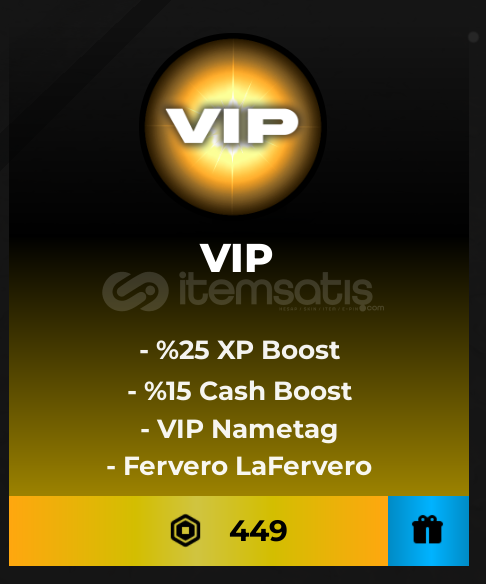Image resolution: width=486 pixels, height=584 pixels.
Task: Click the %25 XP Boost perk line
Action: pos(239,350)
